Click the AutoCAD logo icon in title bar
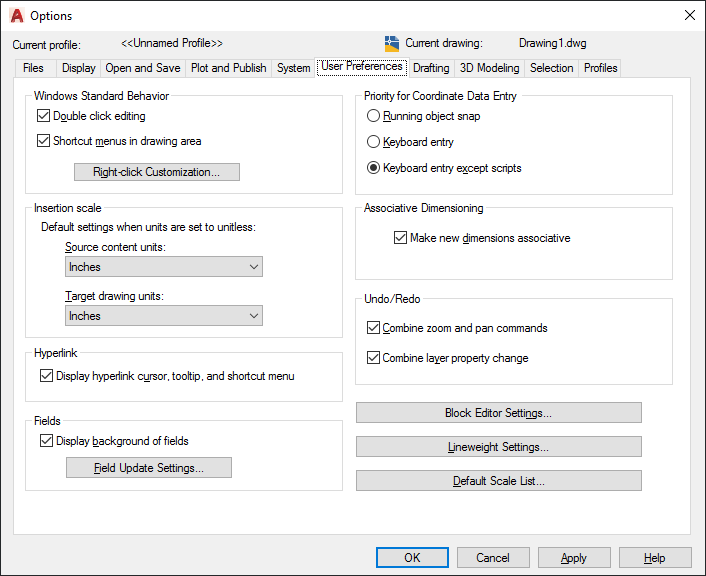Viewport: 706px width, 576px height. (x=17, y=16)
